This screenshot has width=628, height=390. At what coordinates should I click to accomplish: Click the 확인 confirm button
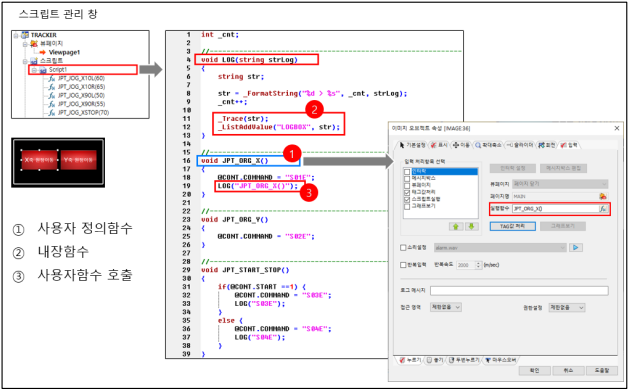click(534, 370)
